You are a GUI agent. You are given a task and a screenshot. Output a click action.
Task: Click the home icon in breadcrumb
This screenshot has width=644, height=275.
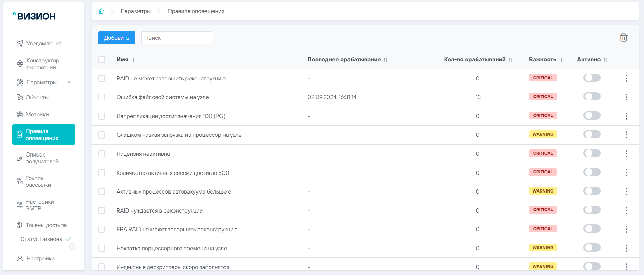[x=101, y=11]
